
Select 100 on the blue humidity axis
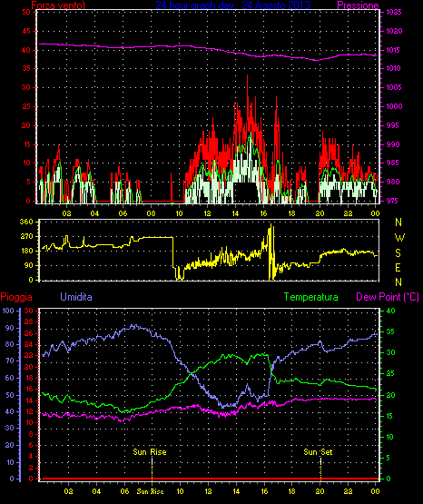pyautogui.click(x=8, y=311)
